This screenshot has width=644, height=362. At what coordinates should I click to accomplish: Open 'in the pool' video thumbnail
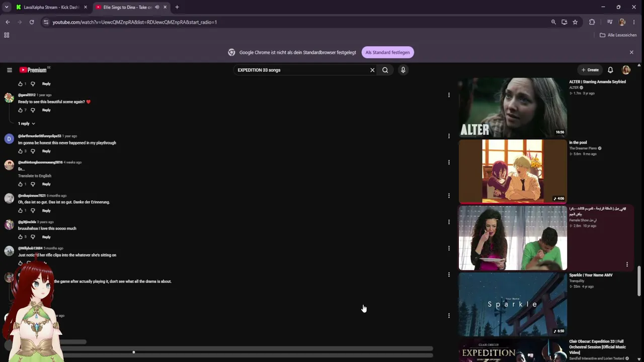coord(513,171)
